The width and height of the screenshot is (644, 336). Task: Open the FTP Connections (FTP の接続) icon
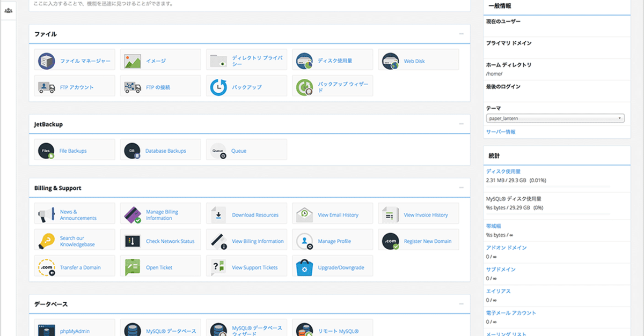(133, 87)
